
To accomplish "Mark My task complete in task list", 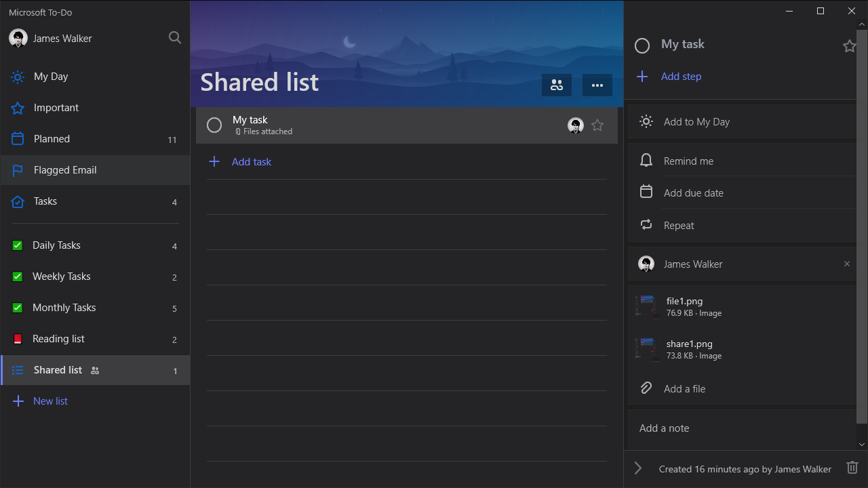I will [214, 125].
